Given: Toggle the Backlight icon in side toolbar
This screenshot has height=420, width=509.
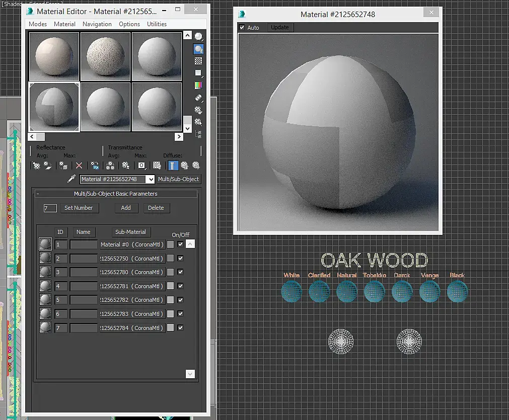Looking at the screenshot, I should pos(199,49).
